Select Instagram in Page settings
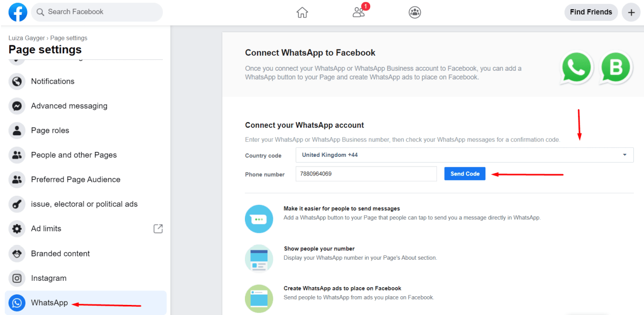The width and height of the screenshot is (644, 315). [x=85, y=278]
